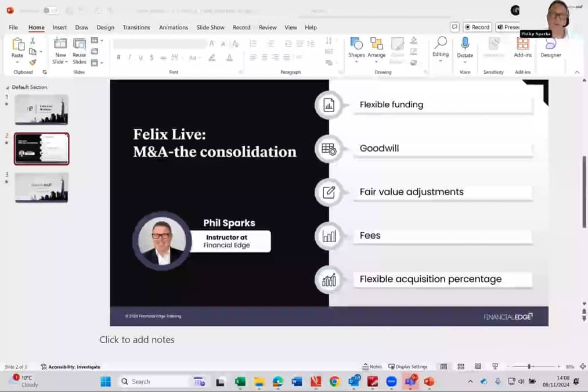Expand the Copy dropdown arrow
This screenshot has height=392, width=588.
tap(41, 52)
